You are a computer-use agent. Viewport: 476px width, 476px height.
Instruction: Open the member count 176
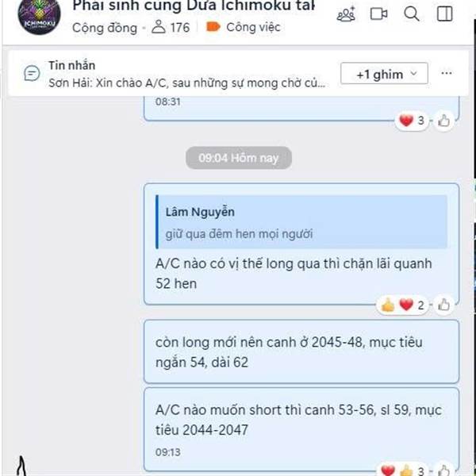pyautogui.click(x=171, y=27)
